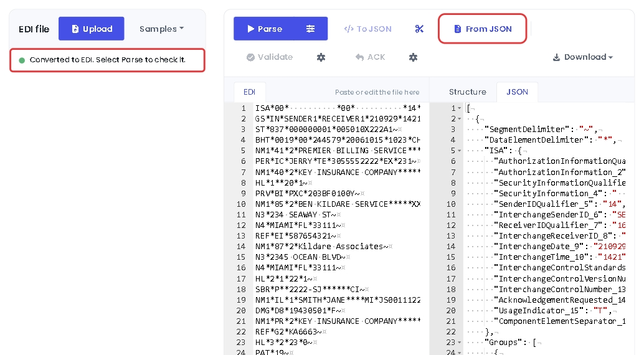Click the ACK reply arrow icon
Screen dimensions: 644x355
[359, 57]
